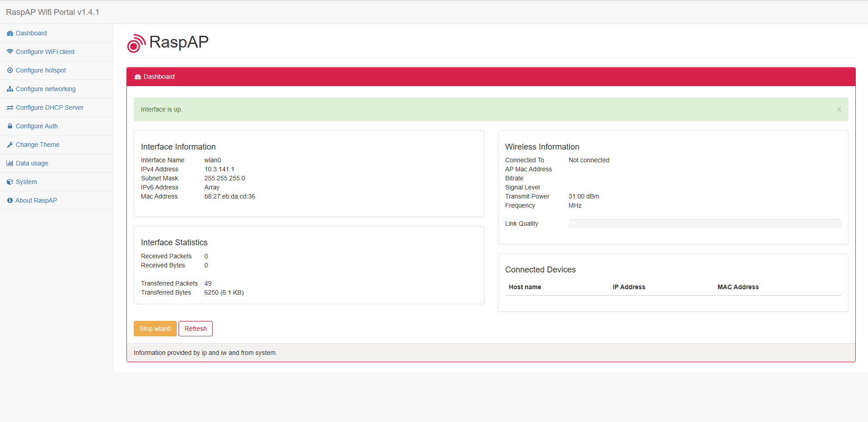Click the Link Quality progress bar
This screenshot has width=868, height=422.
click(705, 223)
